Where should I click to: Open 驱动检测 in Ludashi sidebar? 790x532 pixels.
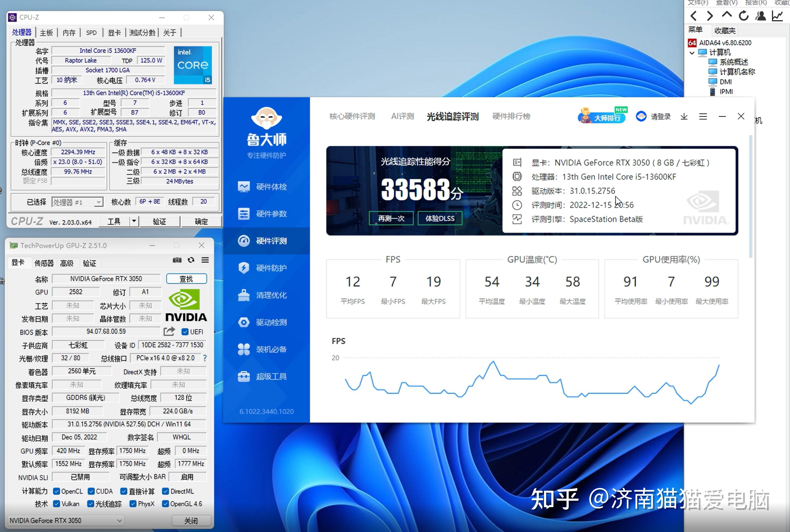266,322
